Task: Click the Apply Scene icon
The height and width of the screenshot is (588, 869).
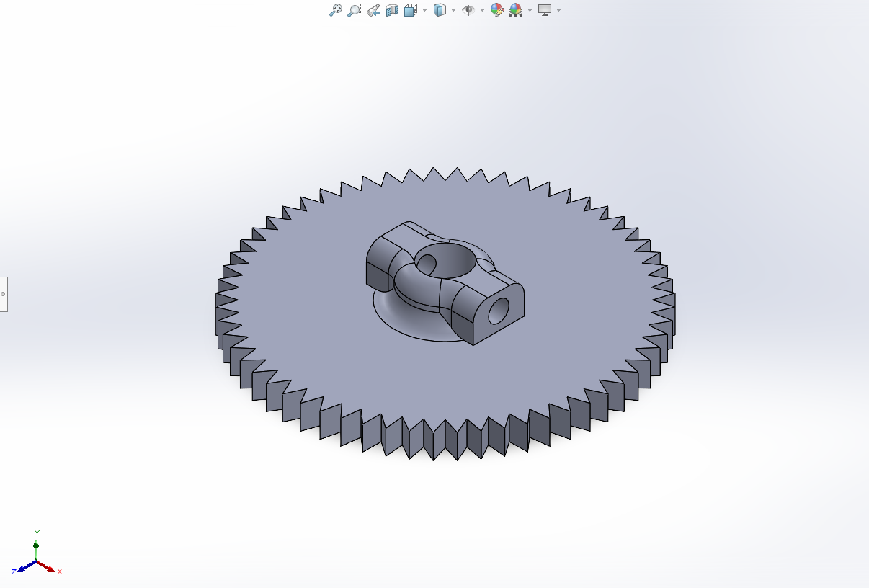Action: coord(515,10)
